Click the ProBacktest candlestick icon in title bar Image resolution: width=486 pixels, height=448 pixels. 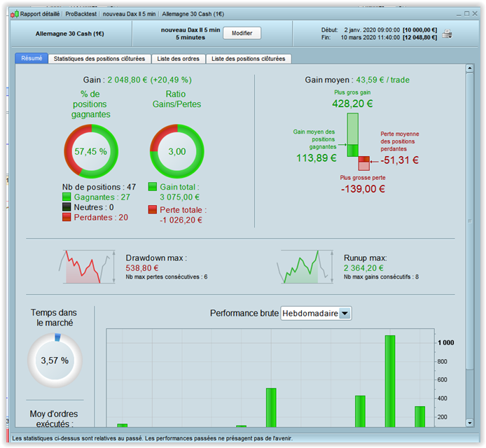(15, 14)
